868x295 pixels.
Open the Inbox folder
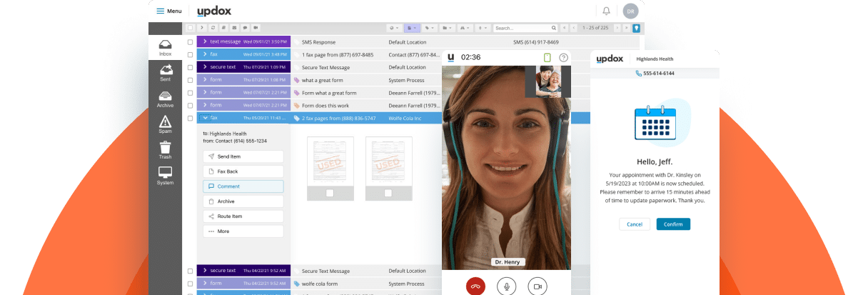point(165,48)
